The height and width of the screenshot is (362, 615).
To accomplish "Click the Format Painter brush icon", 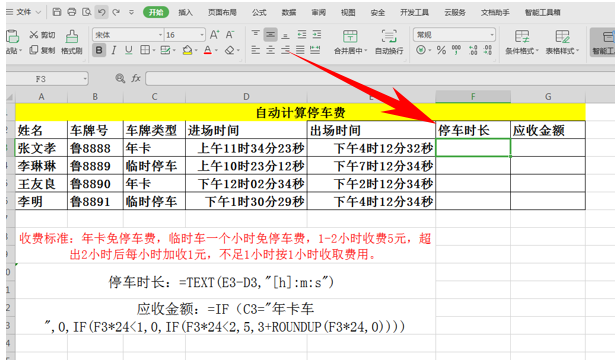I will click(71, 36).
